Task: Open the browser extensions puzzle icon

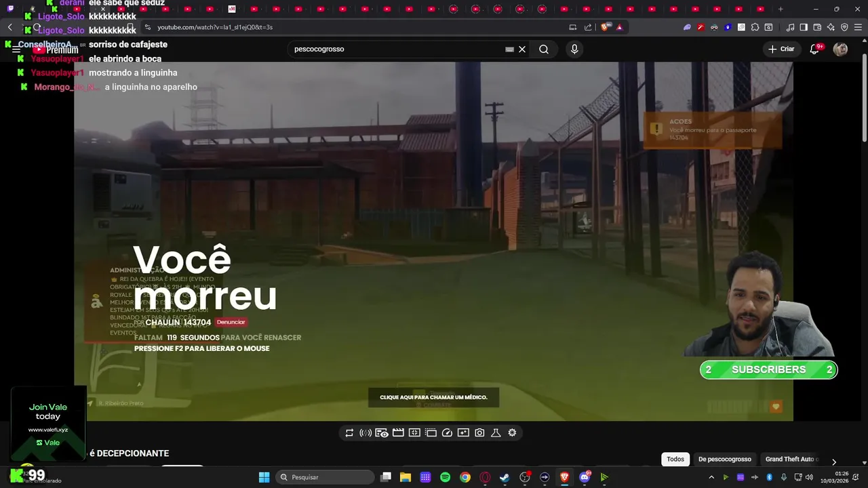Action: coord(755,27)
